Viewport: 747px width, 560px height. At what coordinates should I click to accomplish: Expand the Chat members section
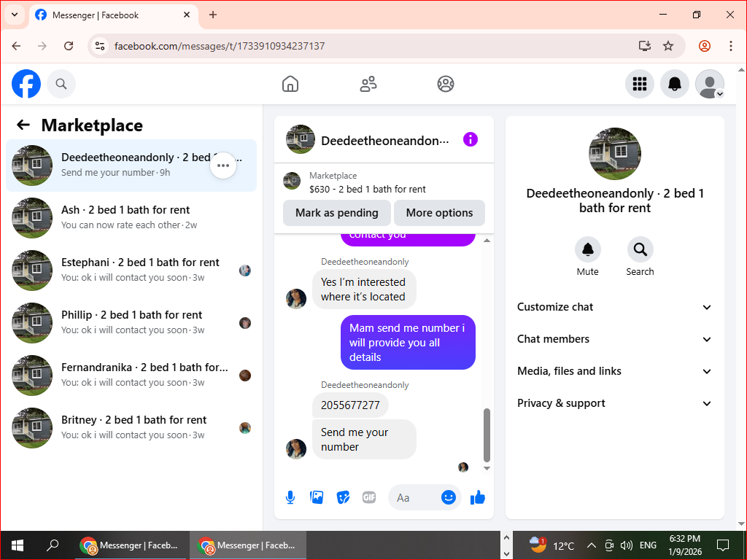[x=614, y=339]
